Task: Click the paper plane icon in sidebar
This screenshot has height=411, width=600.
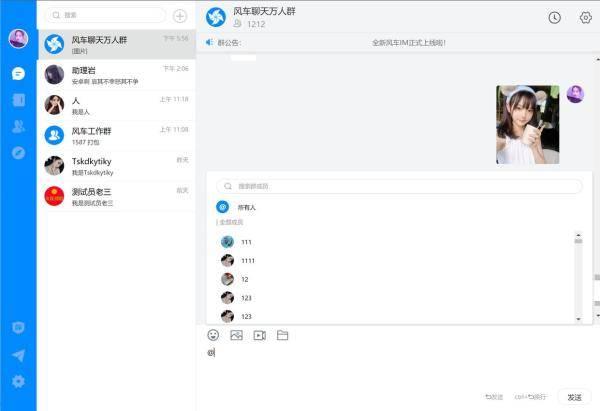Action: pos(18,355)
